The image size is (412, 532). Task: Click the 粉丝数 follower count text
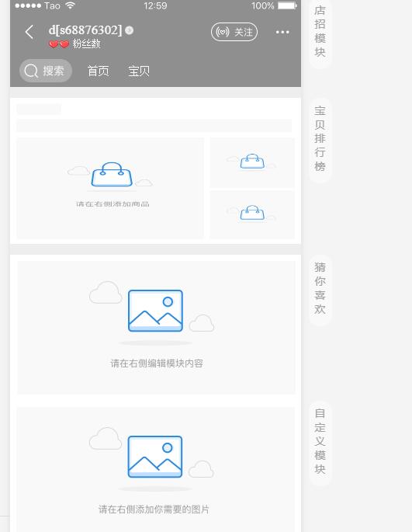(x=86, y=44)
